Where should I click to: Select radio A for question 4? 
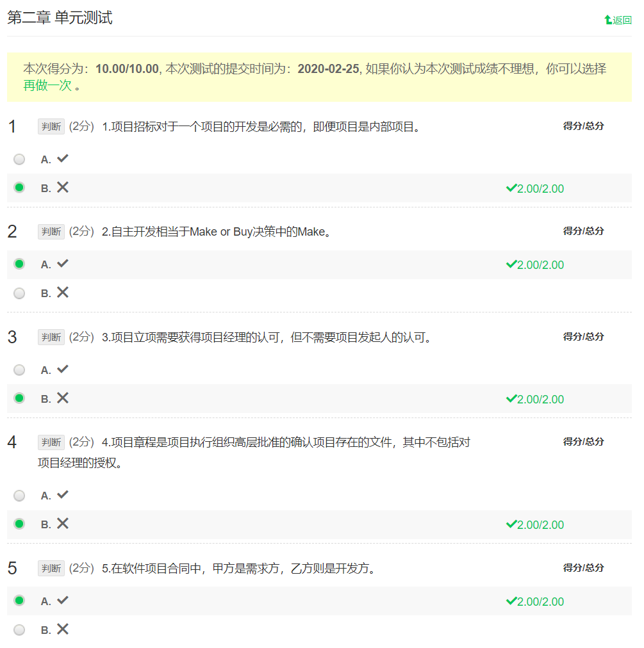[19, 496]
